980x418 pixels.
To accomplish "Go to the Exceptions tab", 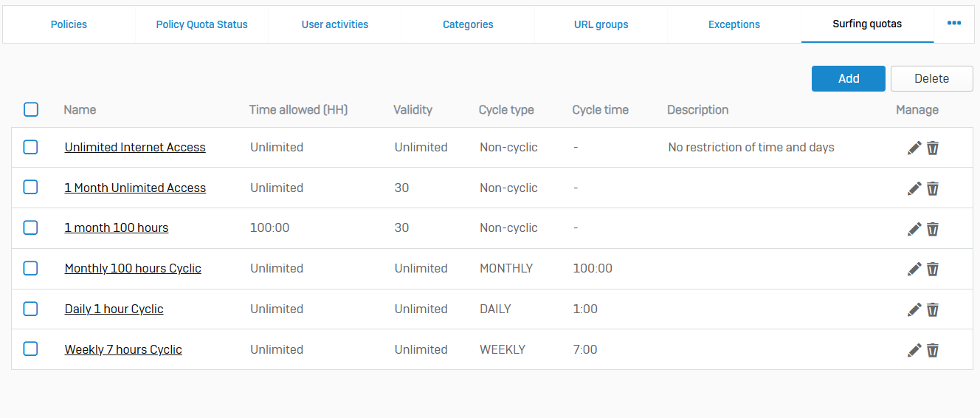I will click(734, 24).
